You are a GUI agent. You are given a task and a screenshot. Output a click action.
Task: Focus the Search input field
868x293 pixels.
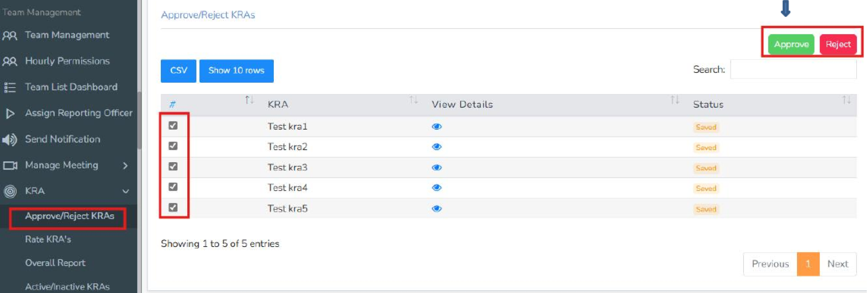tap(793, 69)
